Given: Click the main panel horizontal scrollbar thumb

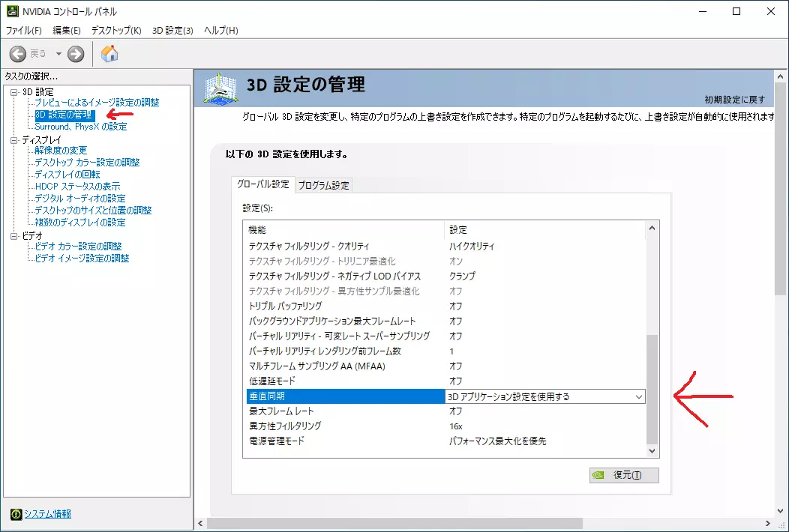Looking at the screenshot, I should pyautogui.click(x=395, y=524).
